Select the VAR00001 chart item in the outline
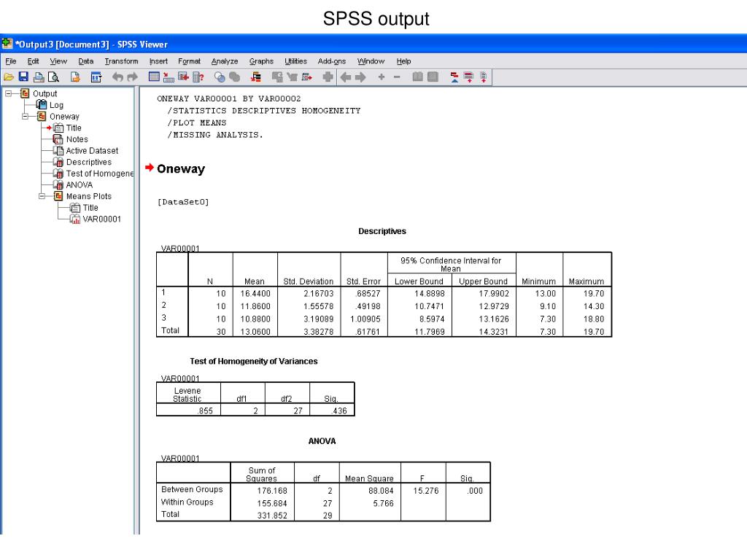Viewport: 747px width, 560px height. point(102,219)
